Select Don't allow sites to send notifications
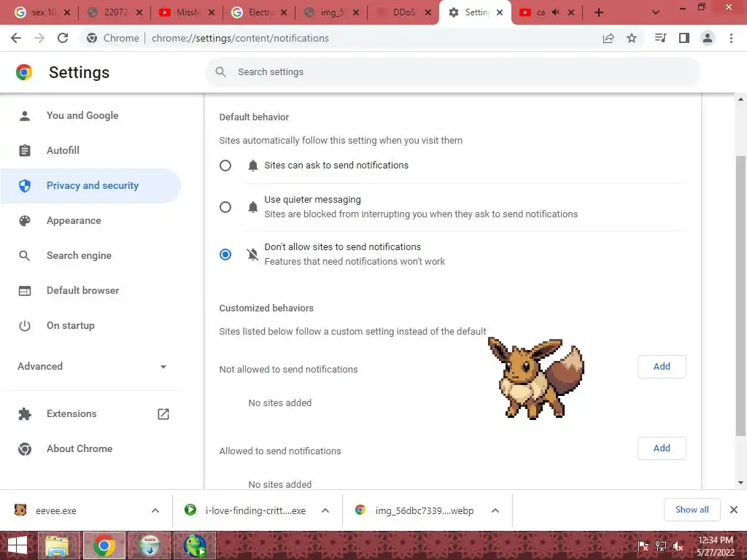 (x=225, y=254)
